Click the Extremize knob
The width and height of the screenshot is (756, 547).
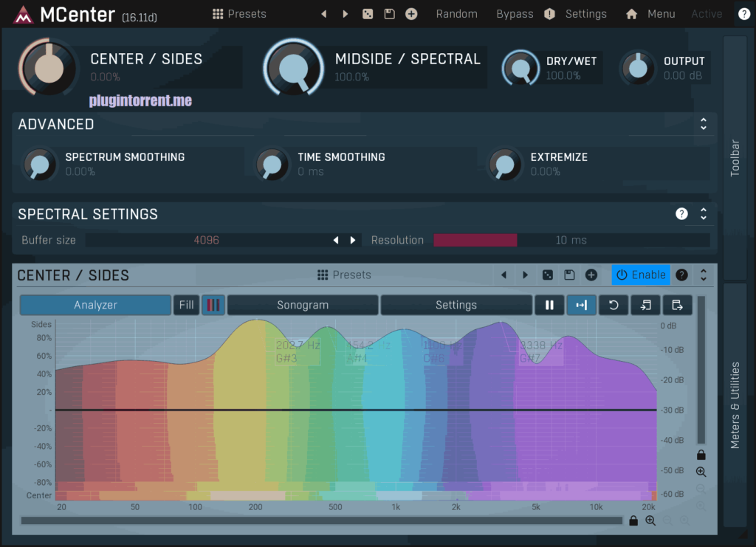click(x=505, y=165)
